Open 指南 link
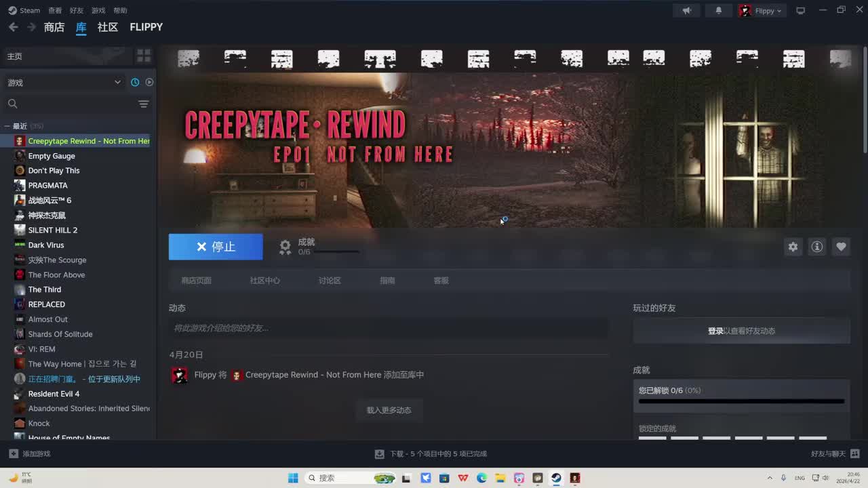The width and height of the screenshot is (868, 488). click(387, 281)
